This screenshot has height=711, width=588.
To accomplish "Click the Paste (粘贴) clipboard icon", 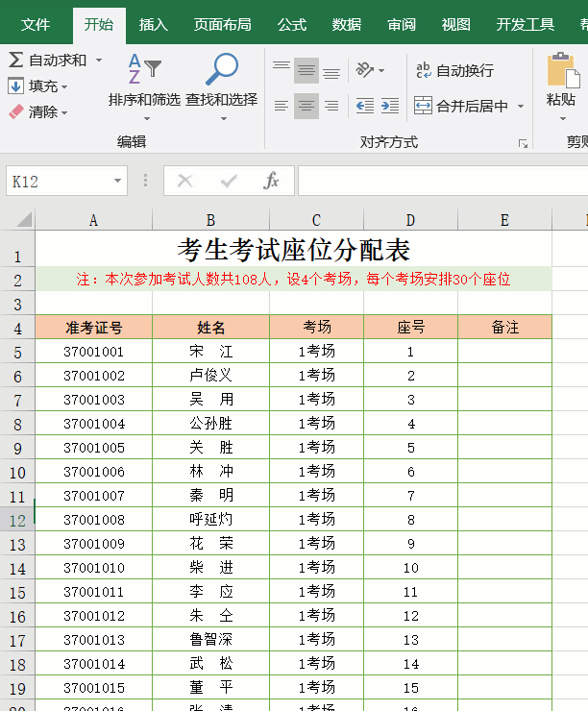I will click(x=563, y=69).
